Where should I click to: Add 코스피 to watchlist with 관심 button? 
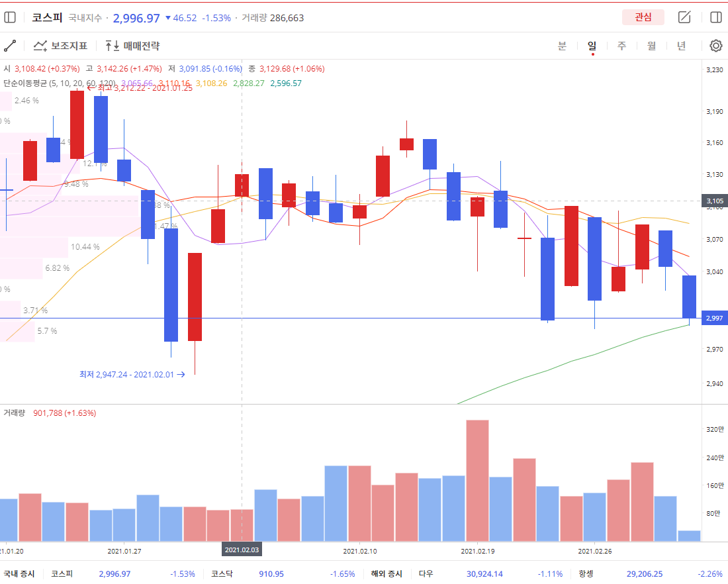point(643,17)
